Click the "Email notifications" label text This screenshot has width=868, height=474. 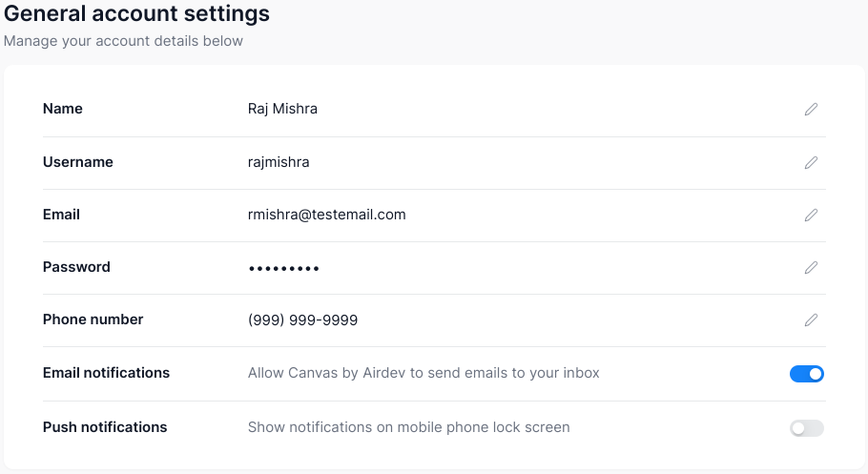106,373
